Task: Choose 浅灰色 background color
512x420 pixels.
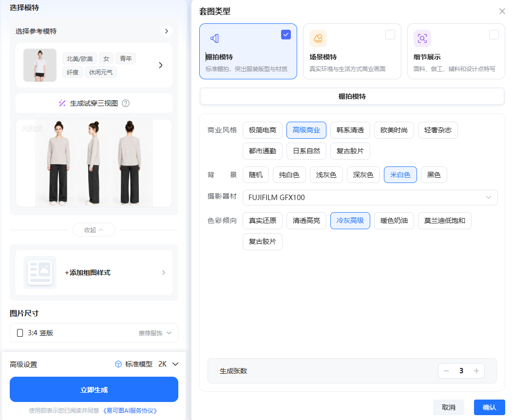Action: click(326, 175)
